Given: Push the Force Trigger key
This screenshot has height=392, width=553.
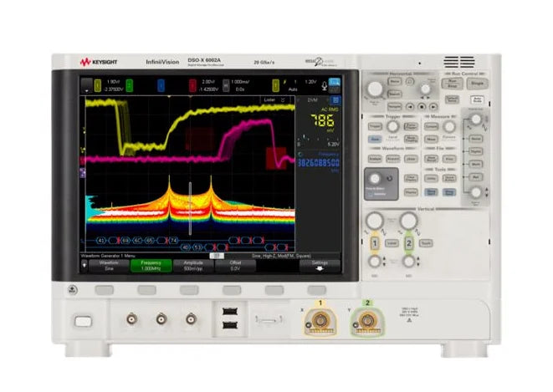Looking at the screenshot, I should (x=411, y=126).
